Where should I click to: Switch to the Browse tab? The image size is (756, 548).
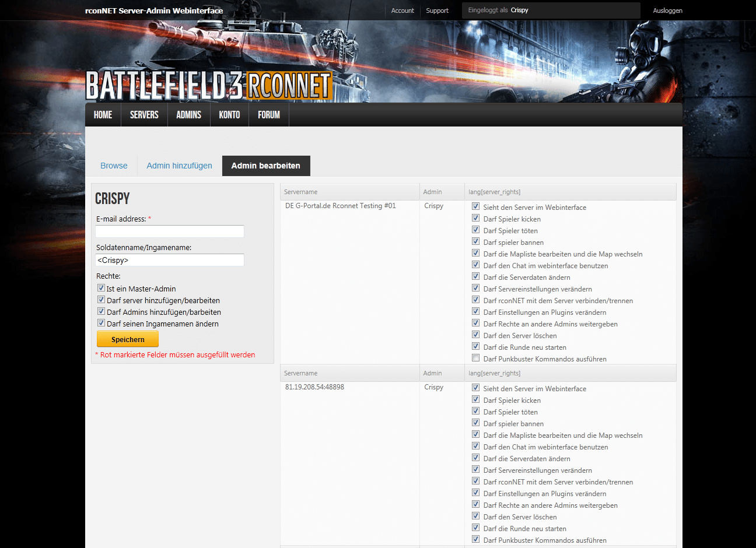pyautogui.click(x=114, y=166)
